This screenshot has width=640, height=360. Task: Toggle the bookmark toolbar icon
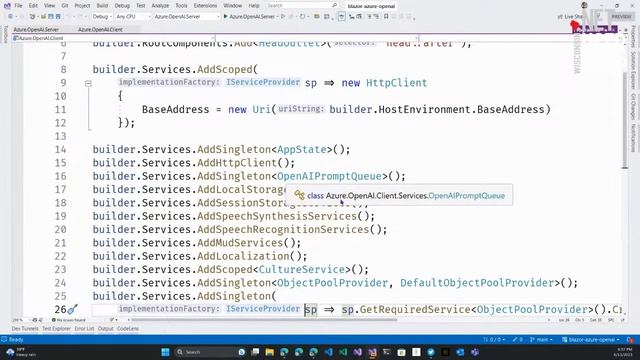pyautogui.click(x=386, y=16)
